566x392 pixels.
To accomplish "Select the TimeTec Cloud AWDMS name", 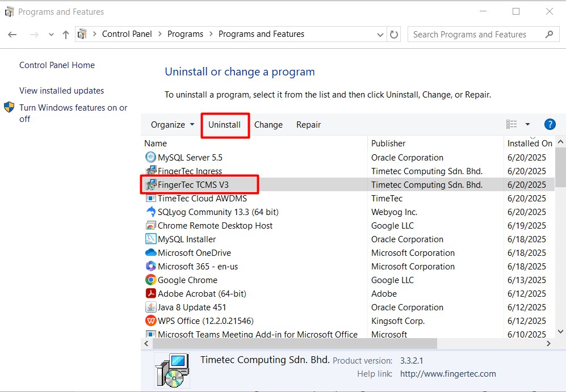I will pyautogui.click(x=203, y=199).
